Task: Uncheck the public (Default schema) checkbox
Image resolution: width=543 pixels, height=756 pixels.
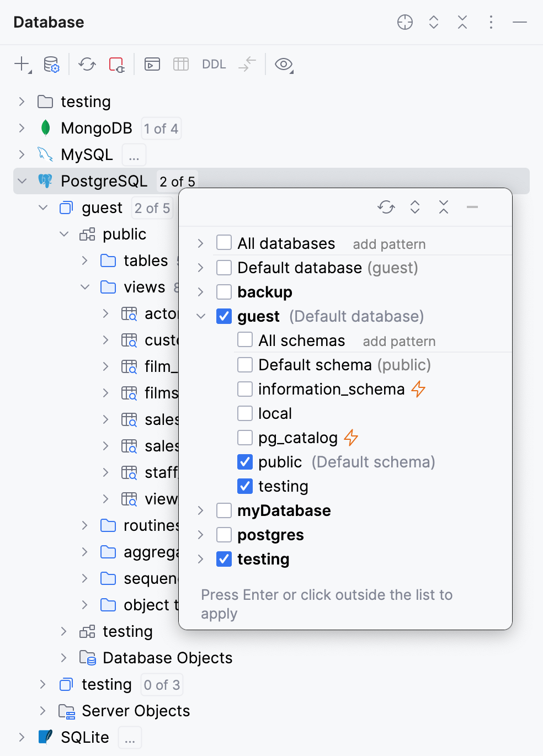Action: point(244,462)
